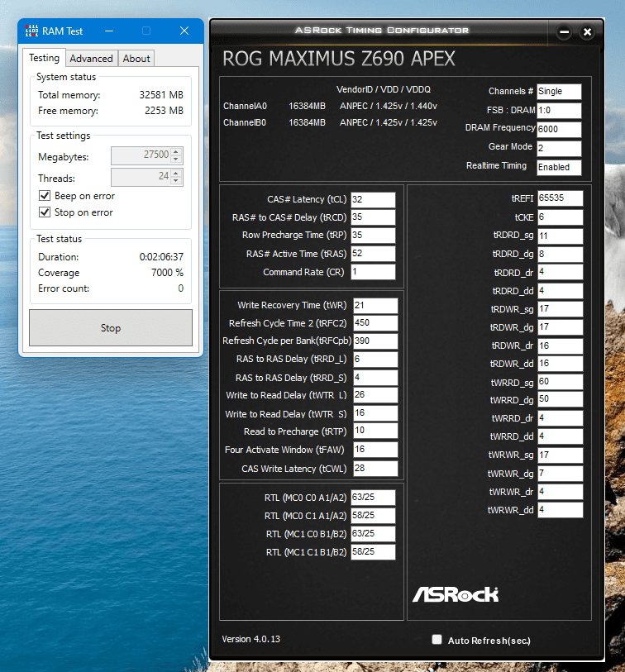
Task: Click the tRFC2 value field
Action: coord(375,323)
